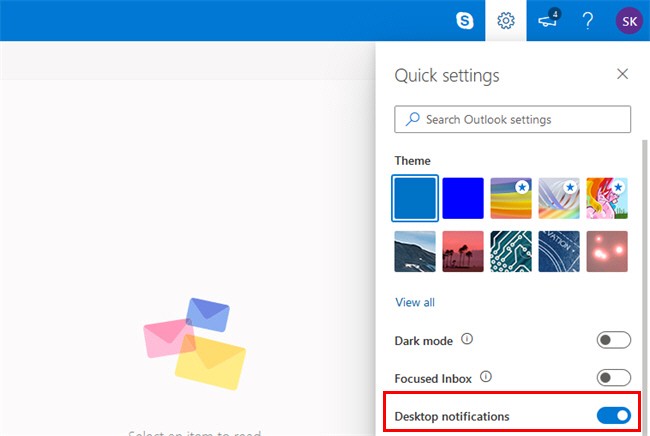The image size is (650, 436).
Task: Choose the palm trees sunset theme
Action: coord(463,252)
